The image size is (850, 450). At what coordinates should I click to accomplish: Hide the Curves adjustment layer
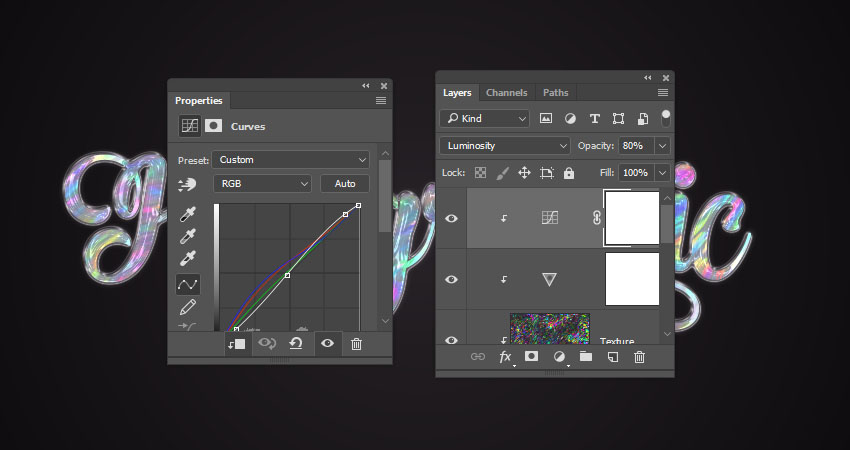(x=451, y=218)
